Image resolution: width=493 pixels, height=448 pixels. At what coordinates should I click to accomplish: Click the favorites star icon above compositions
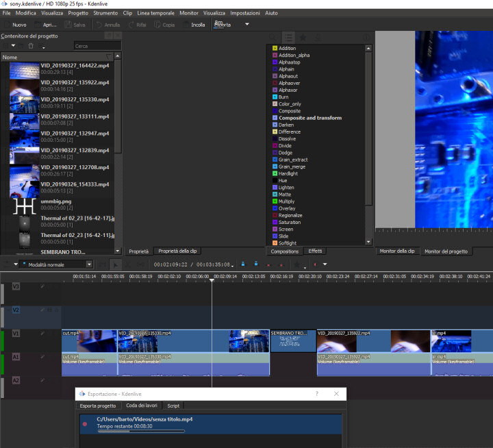(303, 38)
